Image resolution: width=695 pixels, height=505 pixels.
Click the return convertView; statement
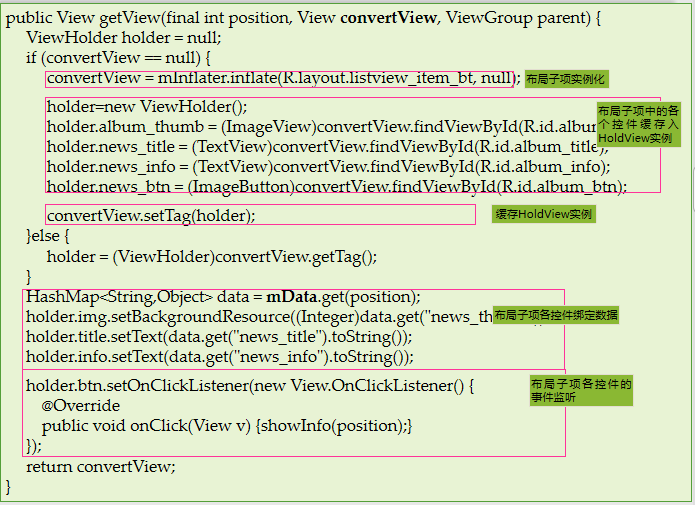101,466
